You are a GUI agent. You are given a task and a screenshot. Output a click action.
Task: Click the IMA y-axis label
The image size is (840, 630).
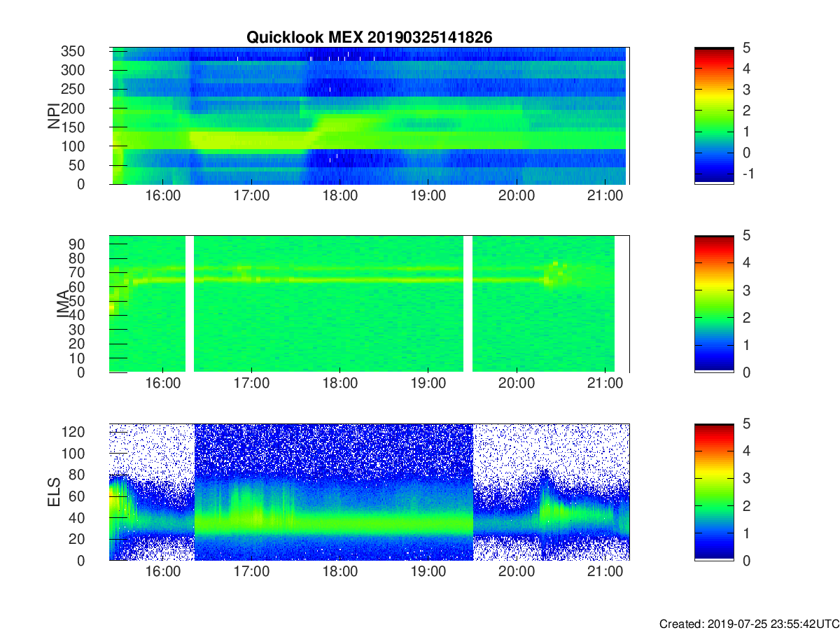click(62, 304)
